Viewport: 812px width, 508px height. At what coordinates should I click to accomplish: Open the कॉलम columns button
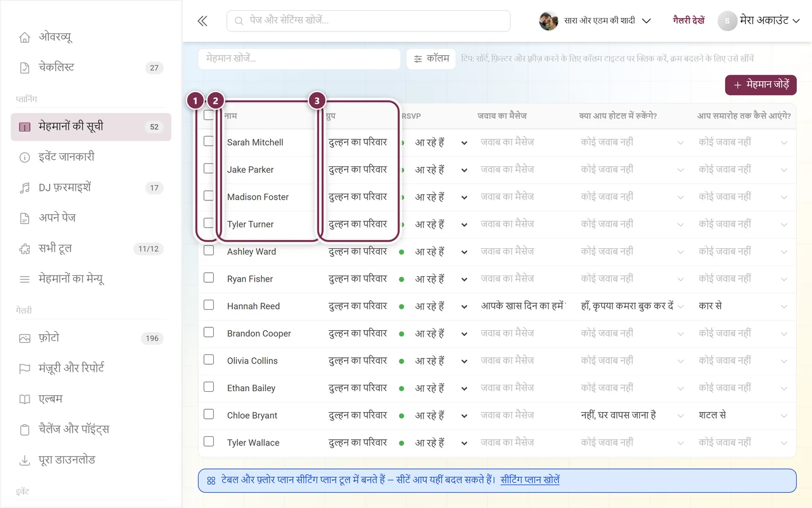431,59
